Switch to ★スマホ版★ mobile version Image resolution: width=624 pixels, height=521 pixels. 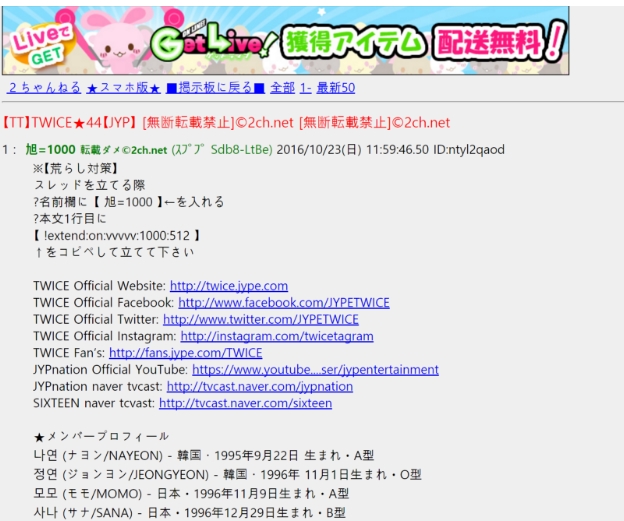pos(123,88)
